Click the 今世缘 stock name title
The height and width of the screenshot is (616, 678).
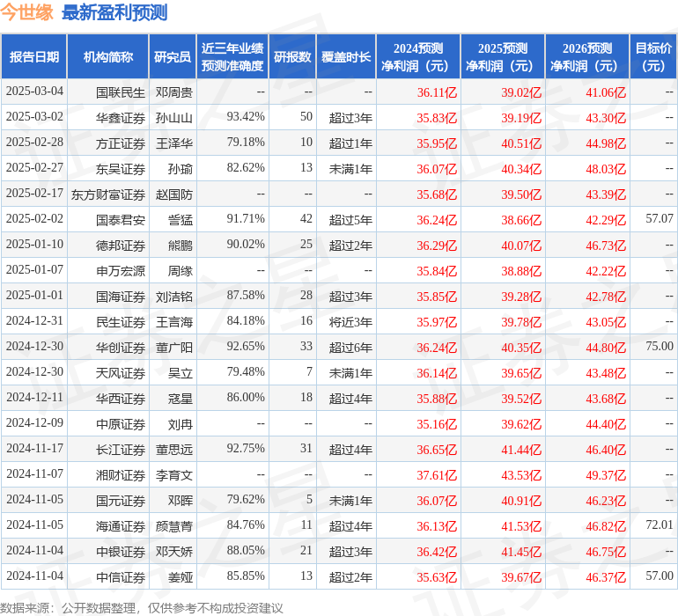click(26, 12)
